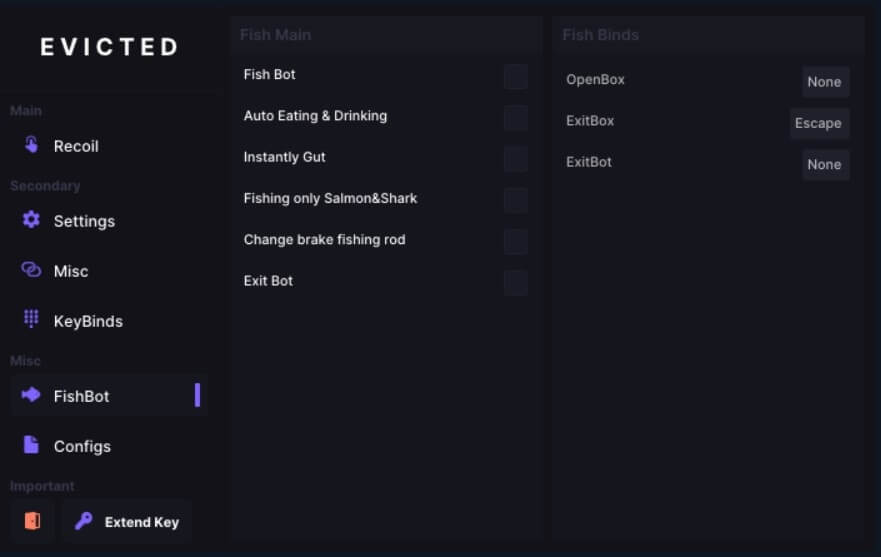Click the key icon beside Extend Key

pyautogui.click(x=84, y=521)
